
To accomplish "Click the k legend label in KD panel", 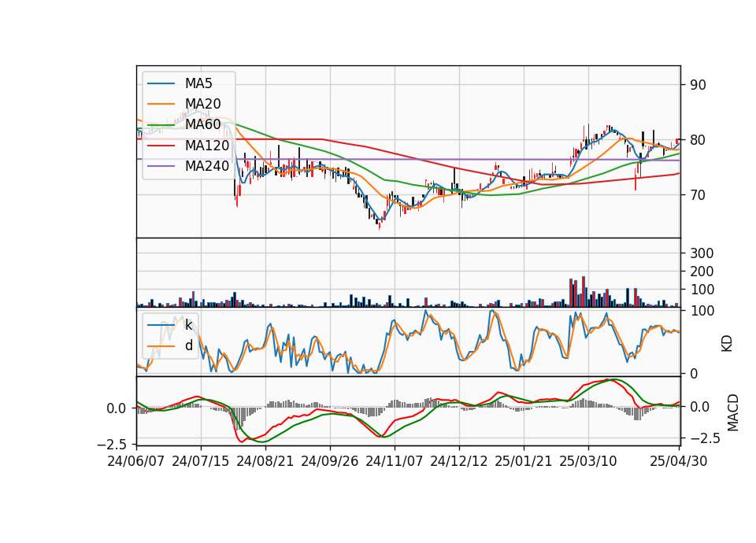I will [188, 325].
